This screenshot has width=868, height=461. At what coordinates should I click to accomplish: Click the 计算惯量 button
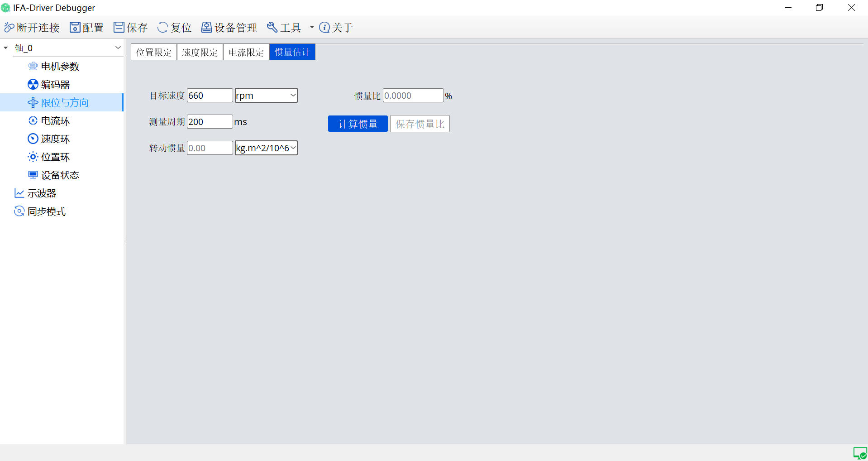pos(358,124)
